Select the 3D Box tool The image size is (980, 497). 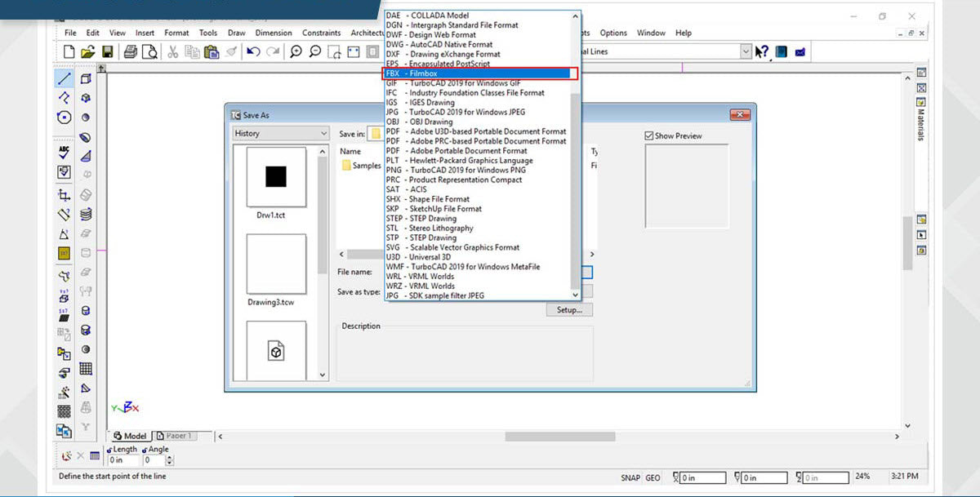[86, 79]
